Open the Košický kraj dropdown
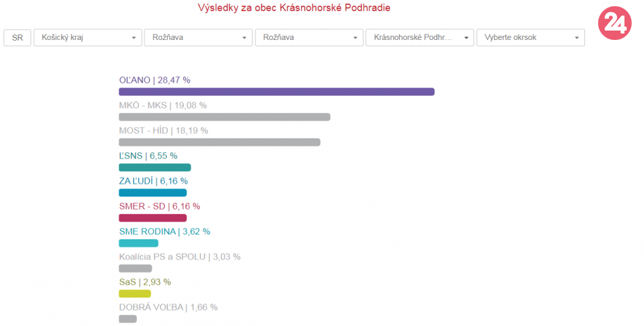 (x=87, y=38)
